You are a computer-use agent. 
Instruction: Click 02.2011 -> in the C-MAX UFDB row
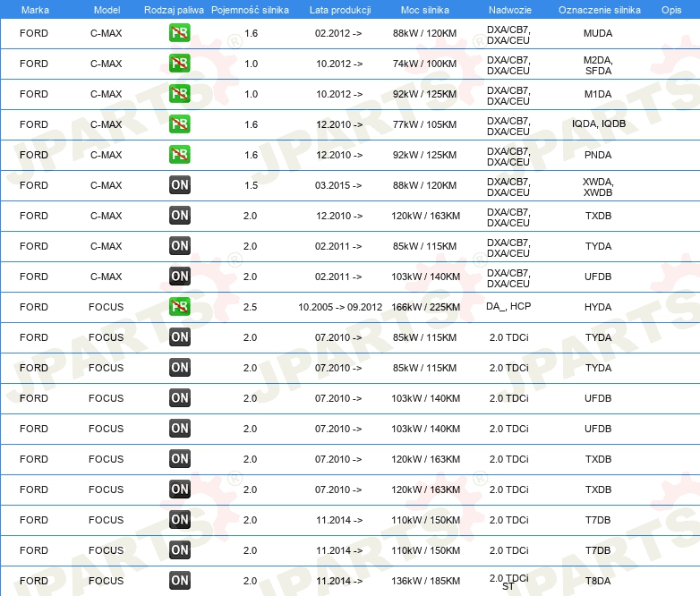click(x=338, y=277)
